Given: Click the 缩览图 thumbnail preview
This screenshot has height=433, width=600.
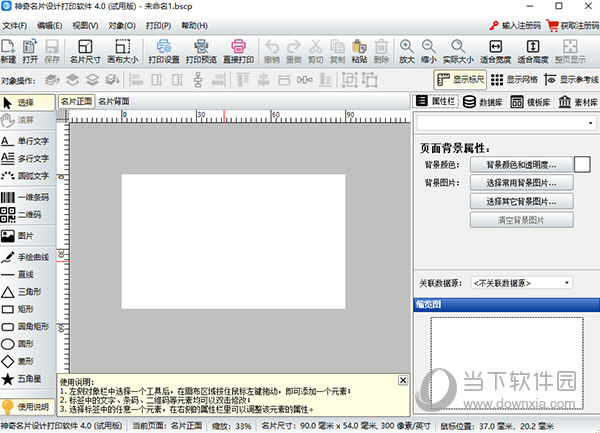Looking at the screenshot, I should 507,363.
